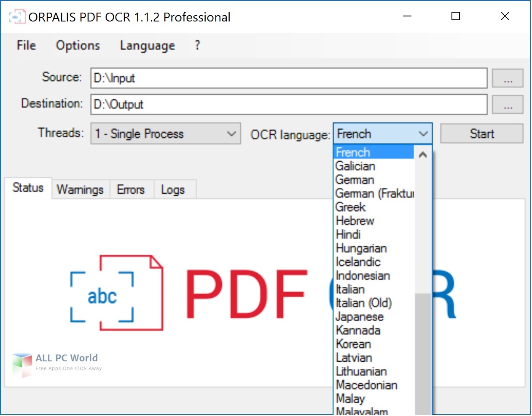Switch to the Errors tab
The width and height of the screenshot is (532, 416).
click(131, 189)
